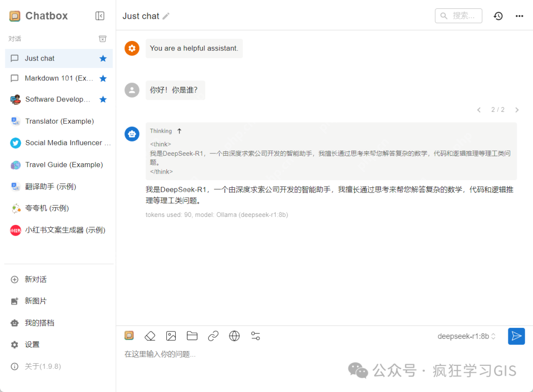The height and width of the screenshot is (392, 533).
Task: Open the Markdown 101 conversation
Action: [x=59, y=78]
